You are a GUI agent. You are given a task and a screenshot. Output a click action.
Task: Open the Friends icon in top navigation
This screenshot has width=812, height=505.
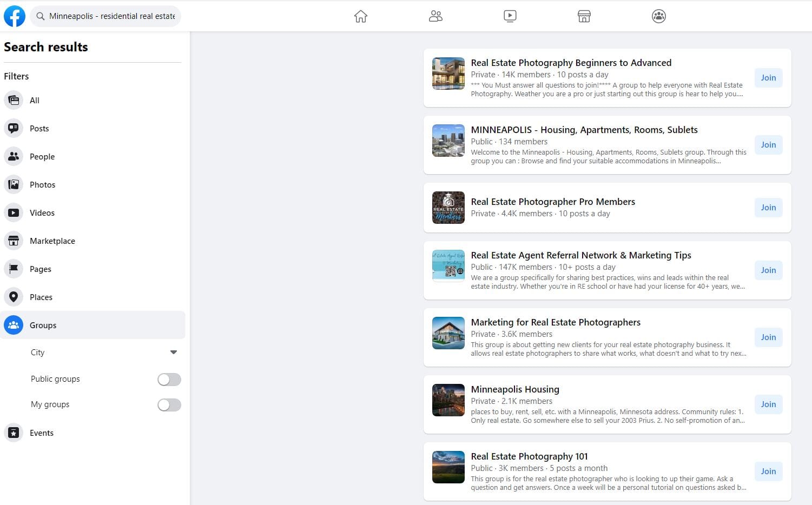point(435,16)
